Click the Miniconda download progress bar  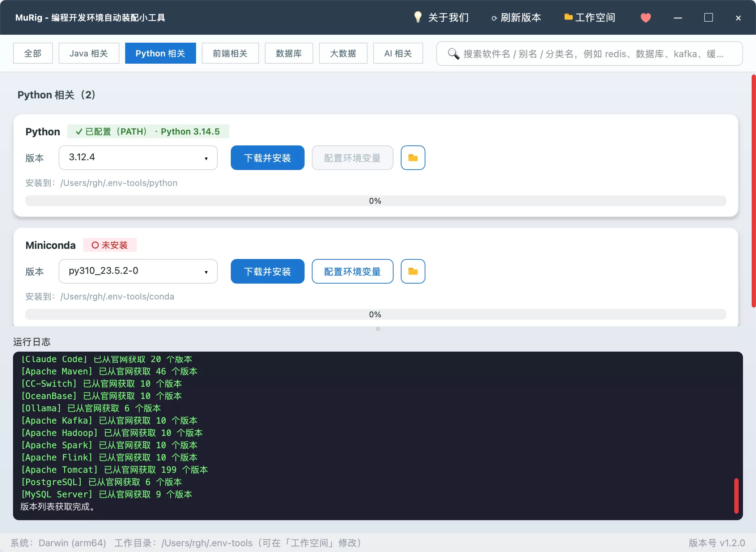[376, 314]
